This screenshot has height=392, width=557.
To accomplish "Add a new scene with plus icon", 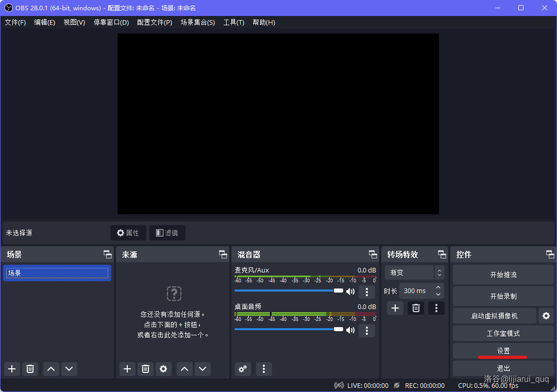I will [x=12, y=369].
